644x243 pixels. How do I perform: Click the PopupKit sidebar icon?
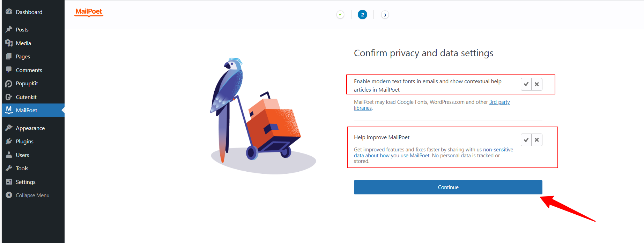(9, 84)
